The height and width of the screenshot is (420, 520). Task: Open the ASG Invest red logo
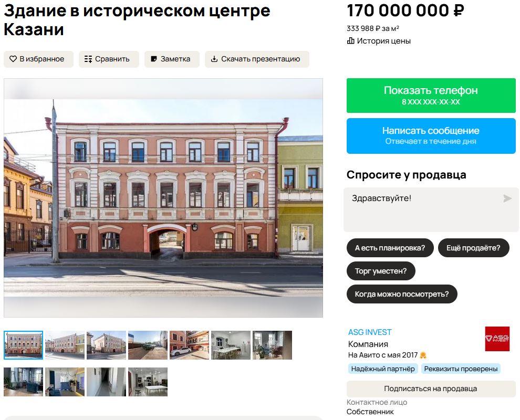point(497,339)
